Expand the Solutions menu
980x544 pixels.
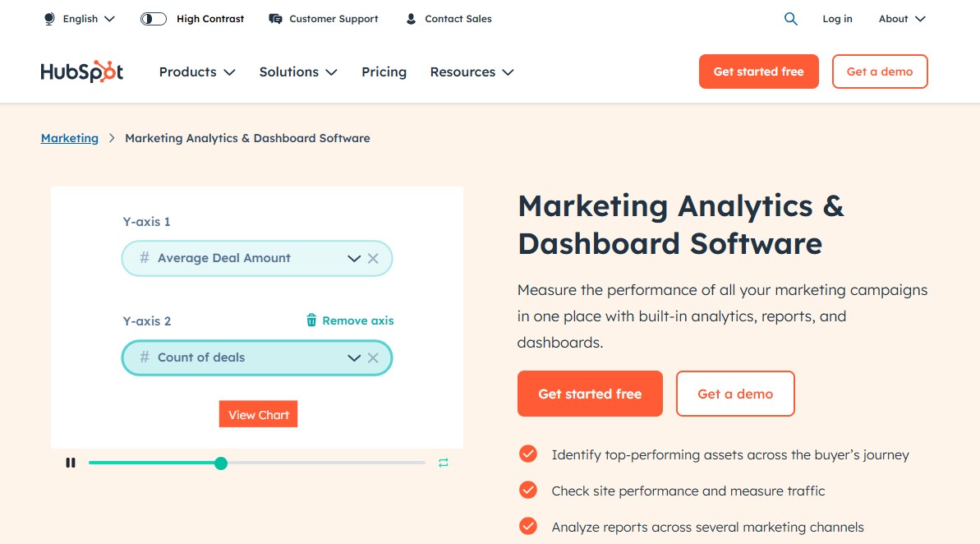pos(298,72)
